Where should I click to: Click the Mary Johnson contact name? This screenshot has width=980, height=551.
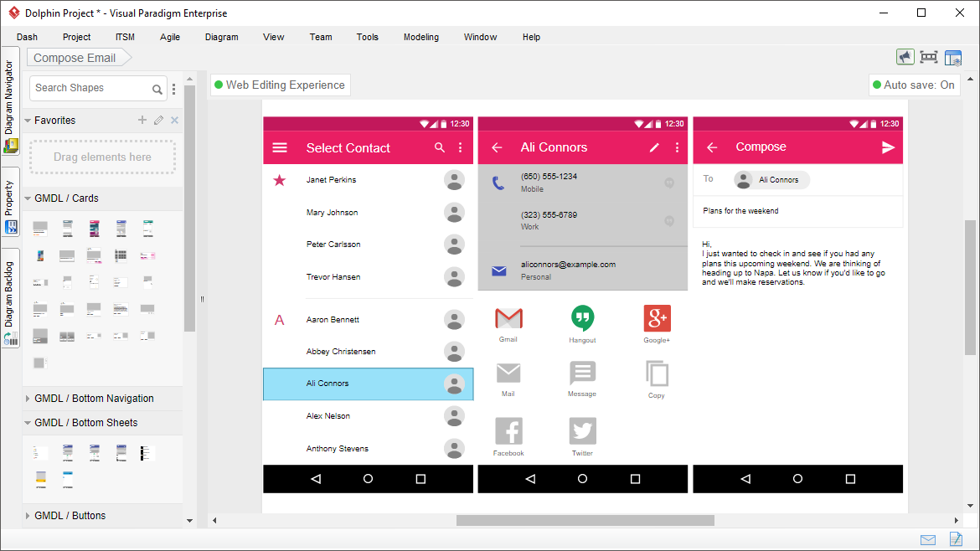pyautogui.click(x=332, y=213)
